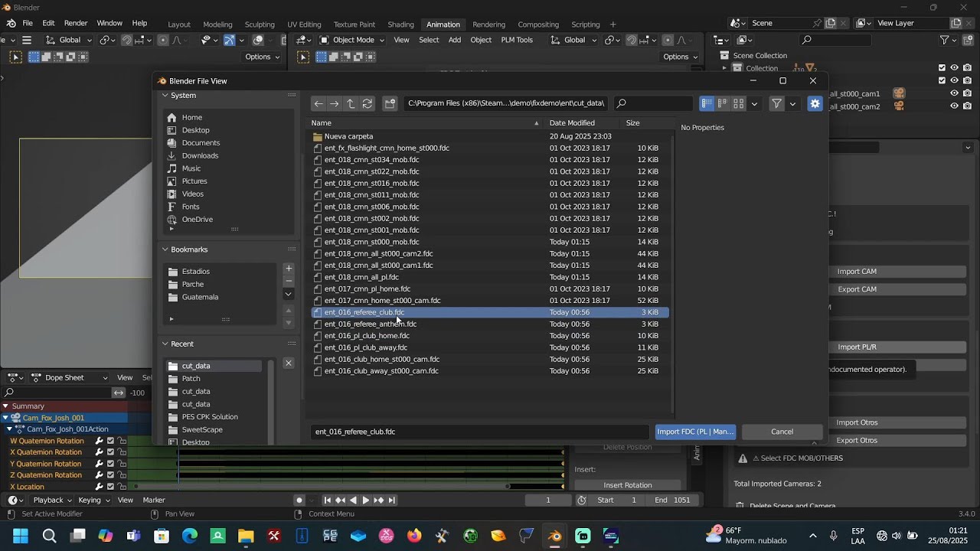Sort files by the Name column
980x551 pixels.
425,123
